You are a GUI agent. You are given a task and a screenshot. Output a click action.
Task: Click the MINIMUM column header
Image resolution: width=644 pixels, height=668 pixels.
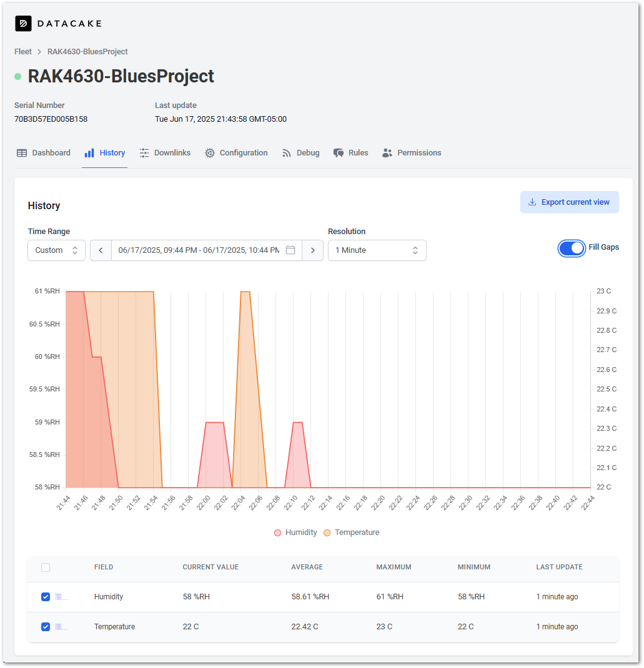474,567
